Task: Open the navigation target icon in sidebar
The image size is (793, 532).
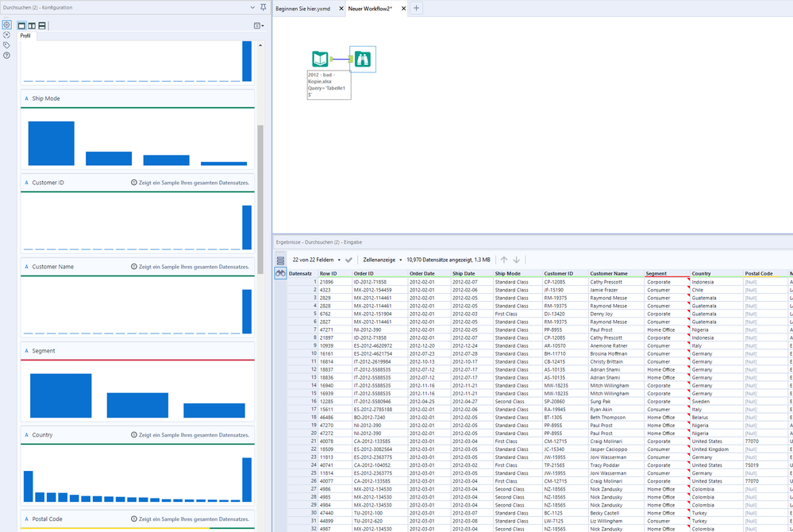Action: 6,35
